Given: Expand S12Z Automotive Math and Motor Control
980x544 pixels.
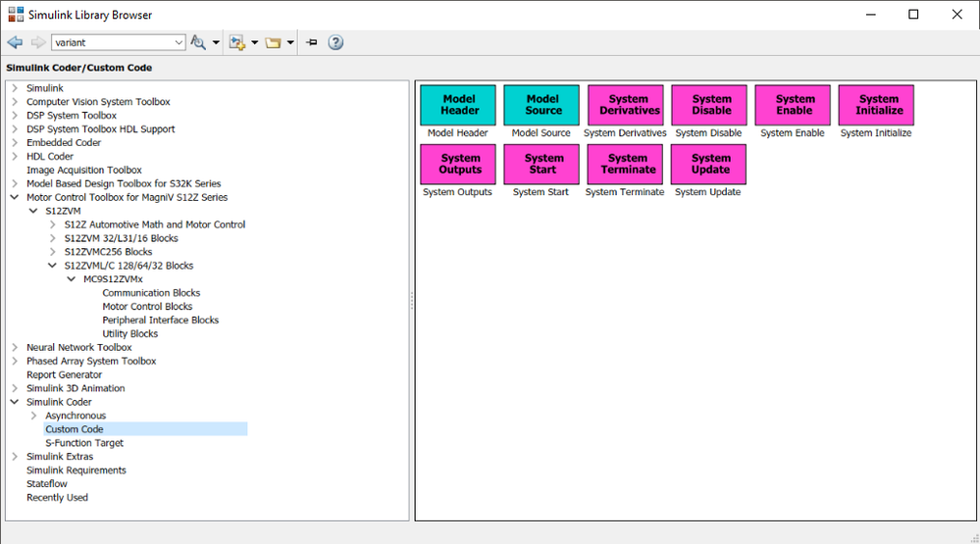Looking at the screenshot, I should [x=53, y=224].
